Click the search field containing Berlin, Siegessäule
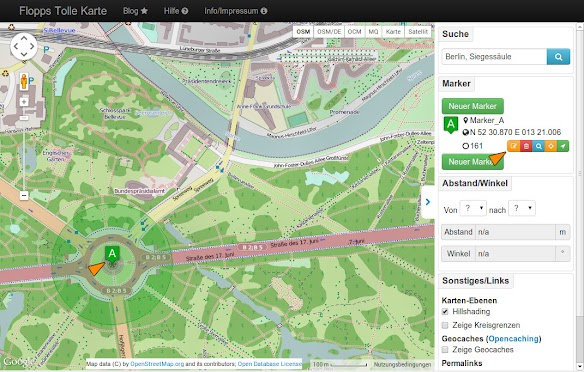This screenshot has width=584, height=372. click(x=494, y=57)
